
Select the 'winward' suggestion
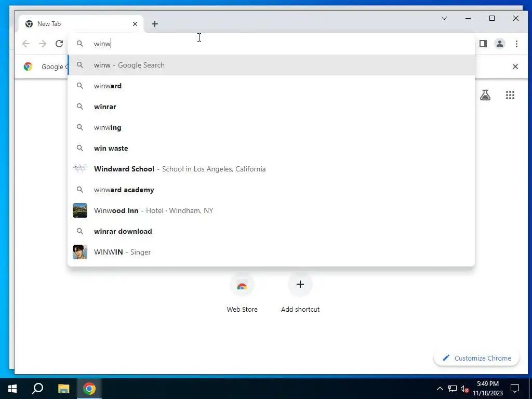271,86
